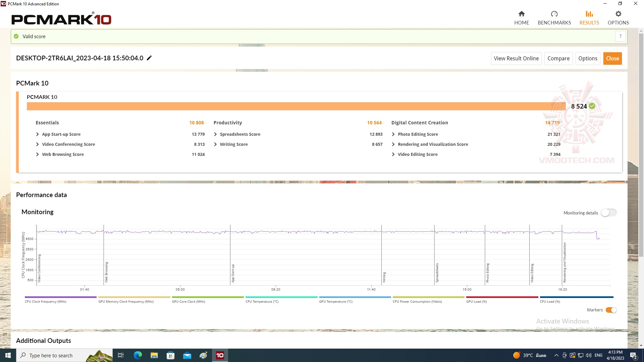This screenshot has height=362, width=644.
Task: Expand the App Start-up Score row
Action: click(x=38, y=134)
